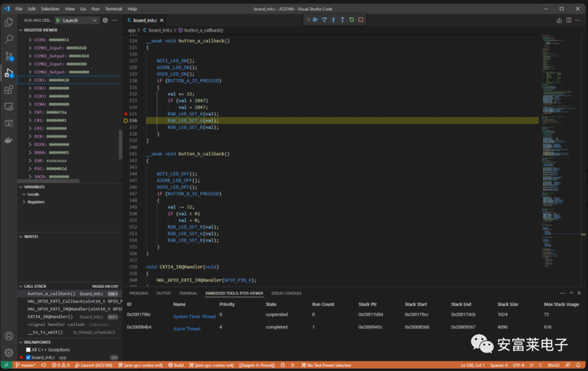
Task: Open the Source Control view
Action: point(9,56)
